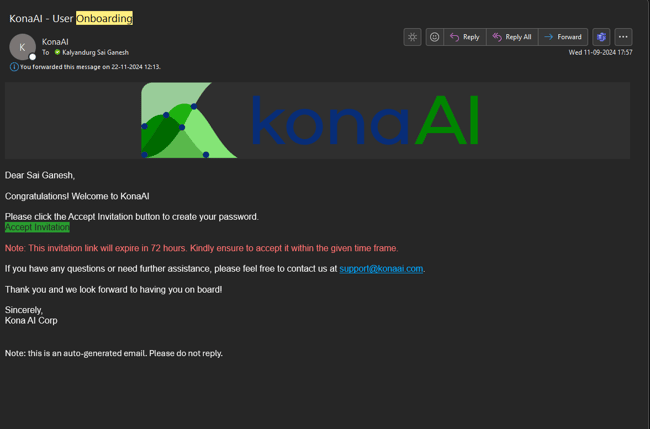650x429 pixels.
Task: Click the auto-generated email note
Action: (x=114, y=354)
